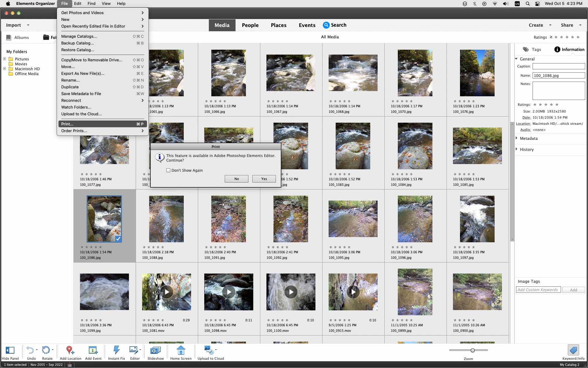Image resolution: width=588 pixels, height=368 pixels.
Task: Open the Keyword/Info tag panel icon
Action: 573,350
